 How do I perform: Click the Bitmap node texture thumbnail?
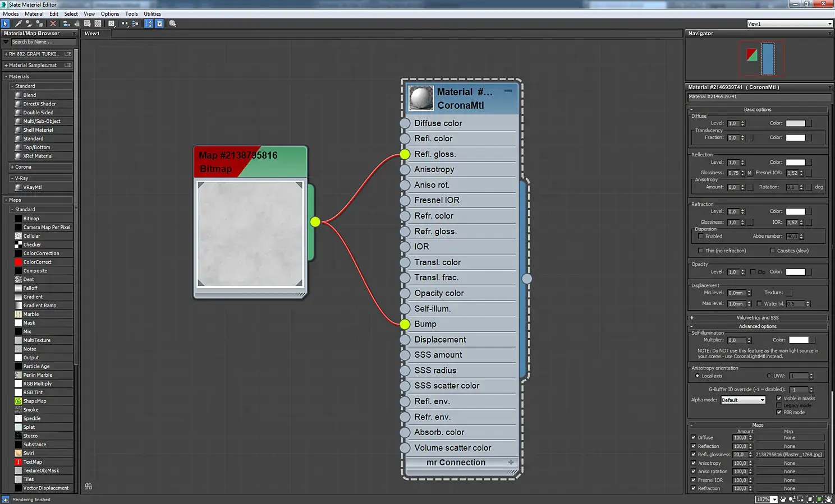pyautogui.click(x=250, y=234)
